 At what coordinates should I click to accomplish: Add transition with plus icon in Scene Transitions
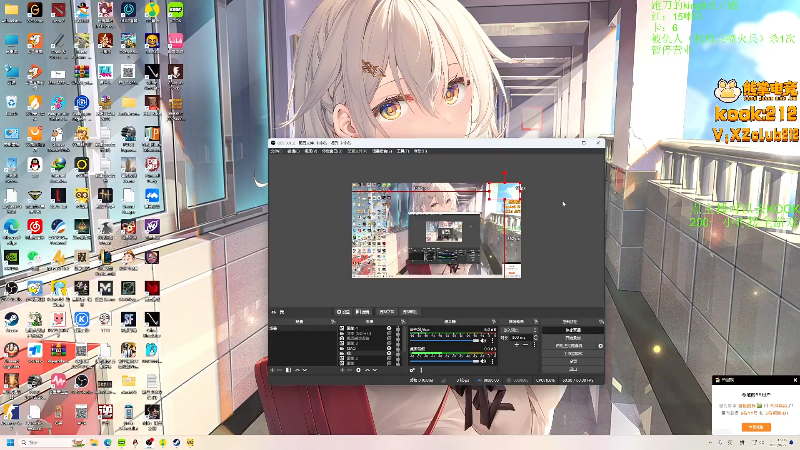(517, 345)
